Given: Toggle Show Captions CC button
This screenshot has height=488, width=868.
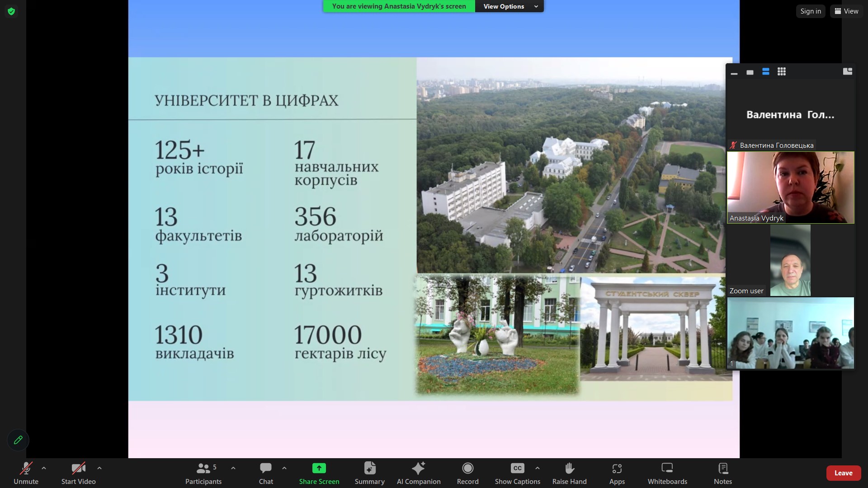Looking at the screenshot, I should (x=517, y=469).
